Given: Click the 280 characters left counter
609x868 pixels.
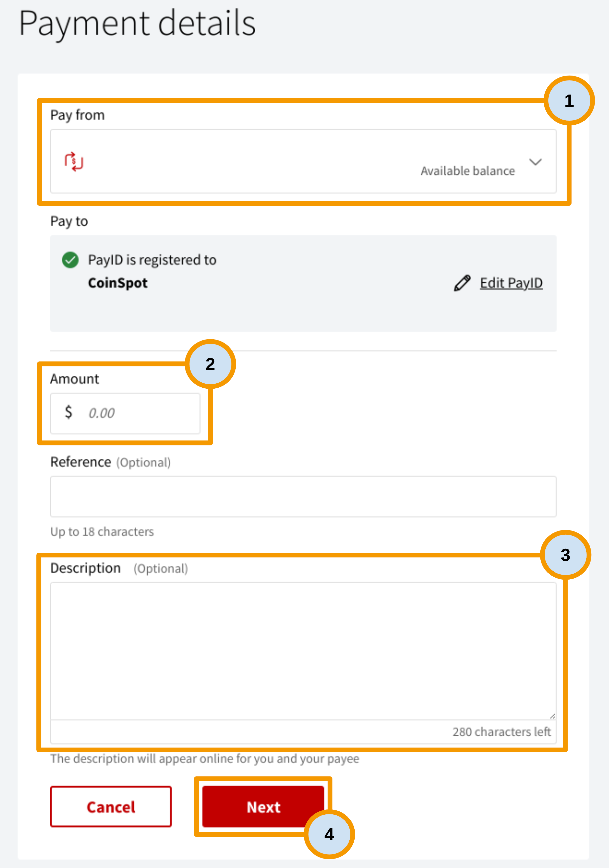Looking at the screenshot, I should [x=502, y=732].
